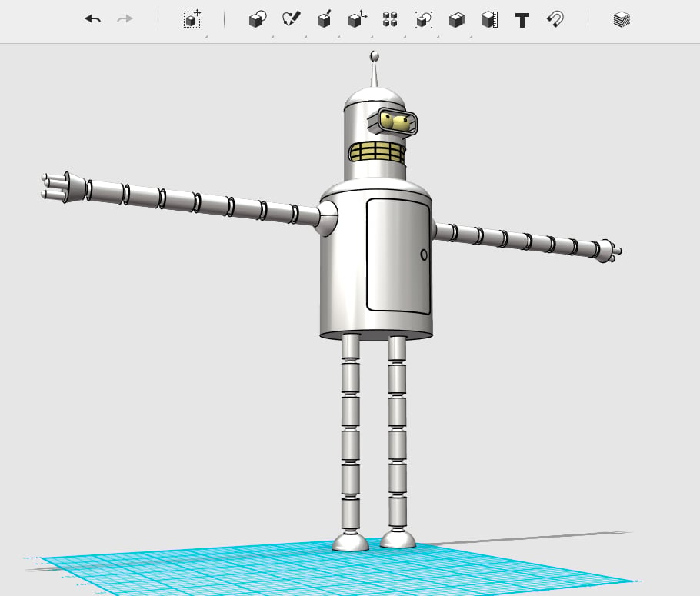Screen dimensions: 700x596
Task: Open the Combine tools menu
Action: (457, 20)
